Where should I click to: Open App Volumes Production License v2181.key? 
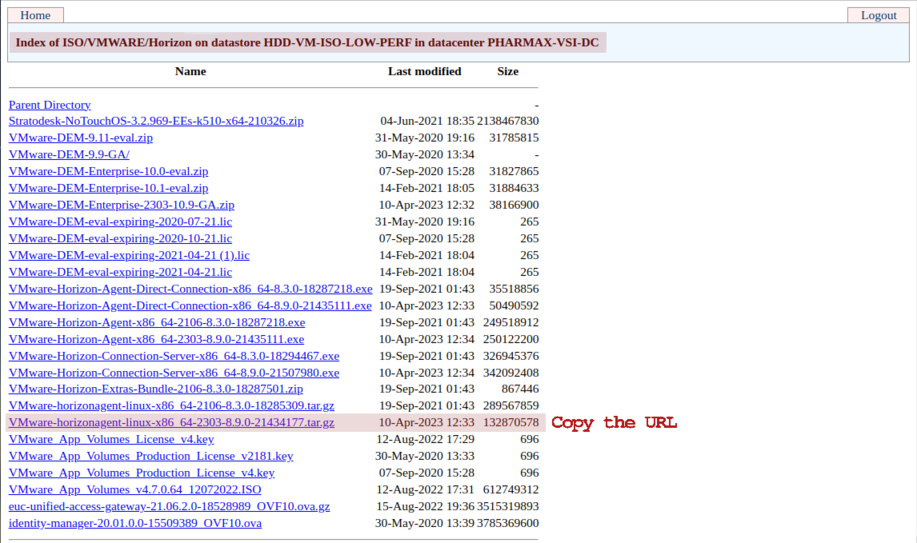pos(151,456)
